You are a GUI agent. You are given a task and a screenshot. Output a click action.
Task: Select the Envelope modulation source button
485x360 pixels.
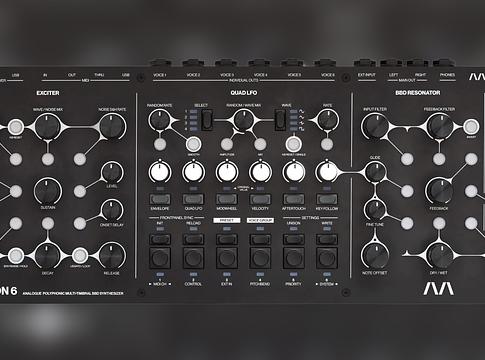coord(160,199)
